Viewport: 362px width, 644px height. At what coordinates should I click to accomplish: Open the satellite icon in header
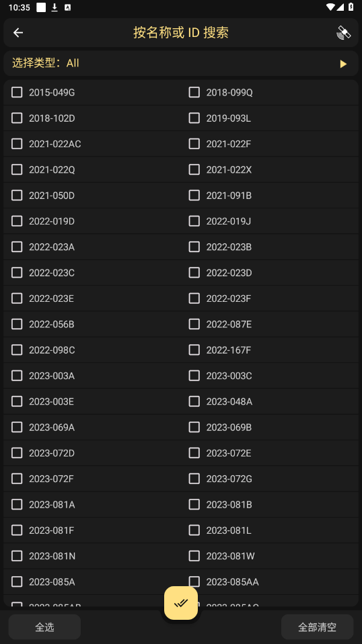pos(344,32)
